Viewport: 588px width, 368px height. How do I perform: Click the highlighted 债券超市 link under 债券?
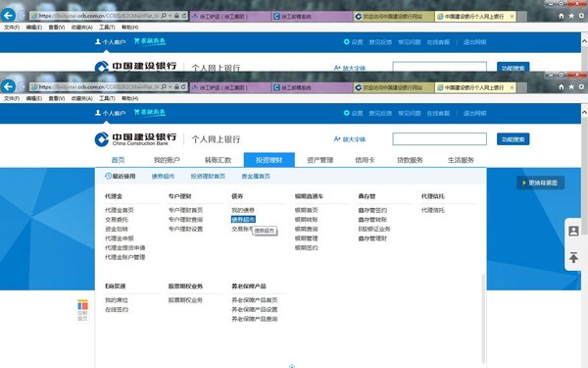[243, 219]
